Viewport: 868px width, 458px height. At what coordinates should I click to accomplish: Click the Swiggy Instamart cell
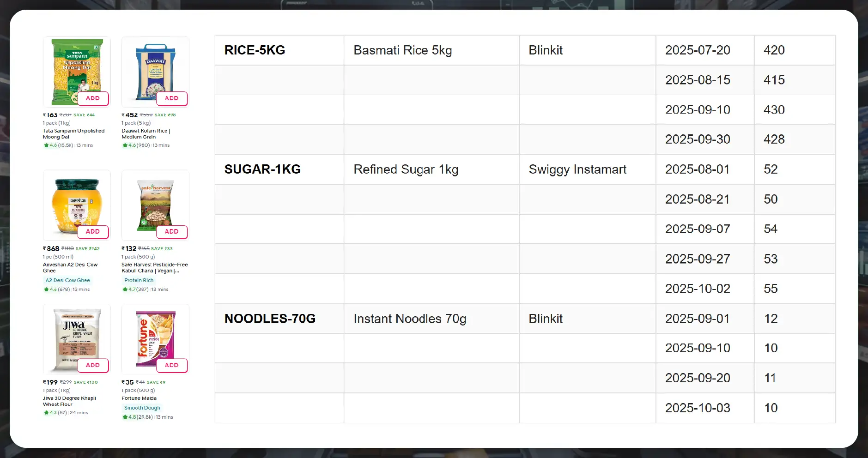[577, 169]
